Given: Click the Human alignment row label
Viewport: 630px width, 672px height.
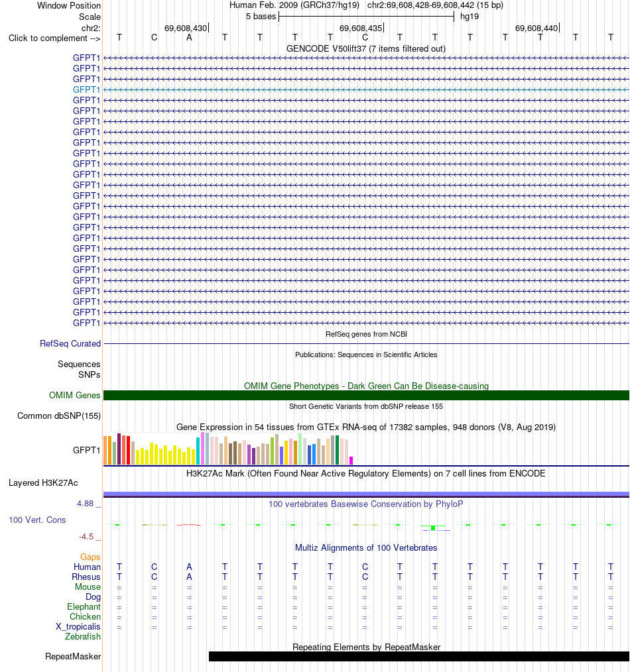Looking at the screenshot, I should click(x=87, y=567).
